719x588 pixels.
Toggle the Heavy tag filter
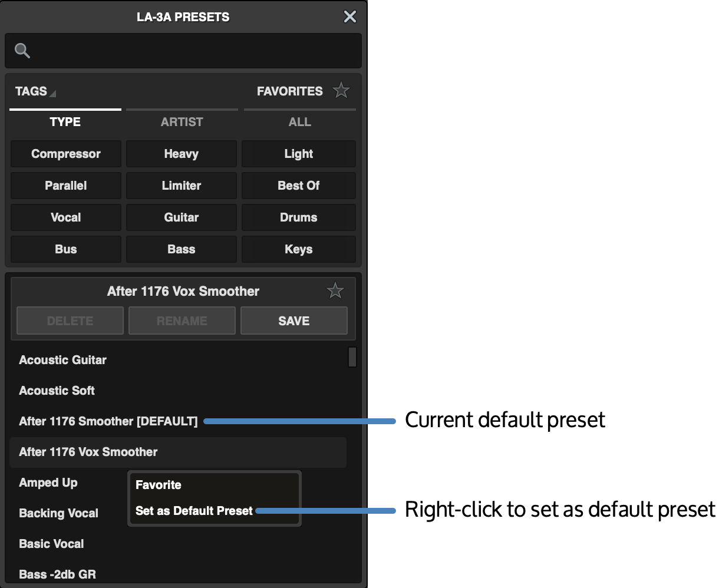point(182,154)
